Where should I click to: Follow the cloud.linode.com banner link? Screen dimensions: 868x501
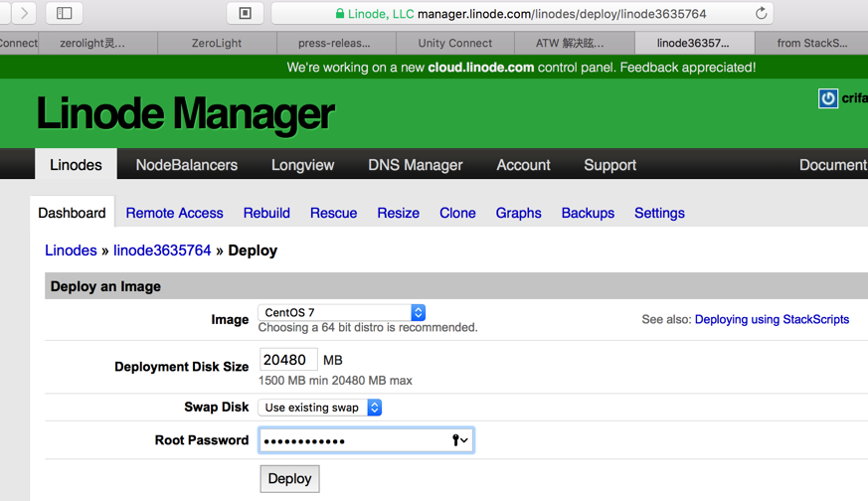tap(480, 68)
